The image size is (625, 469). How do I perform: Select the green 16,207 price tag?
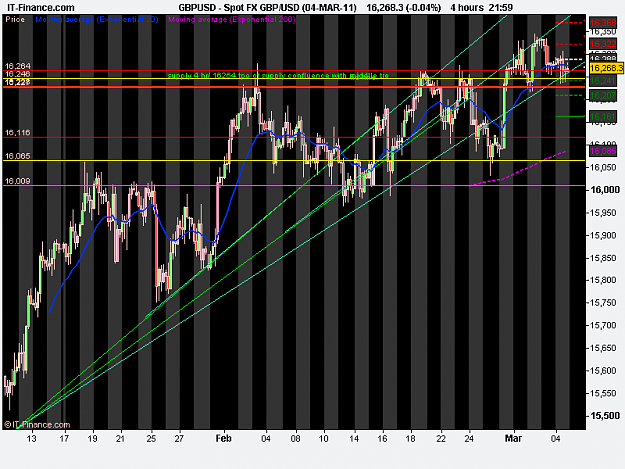click(603, 95)
